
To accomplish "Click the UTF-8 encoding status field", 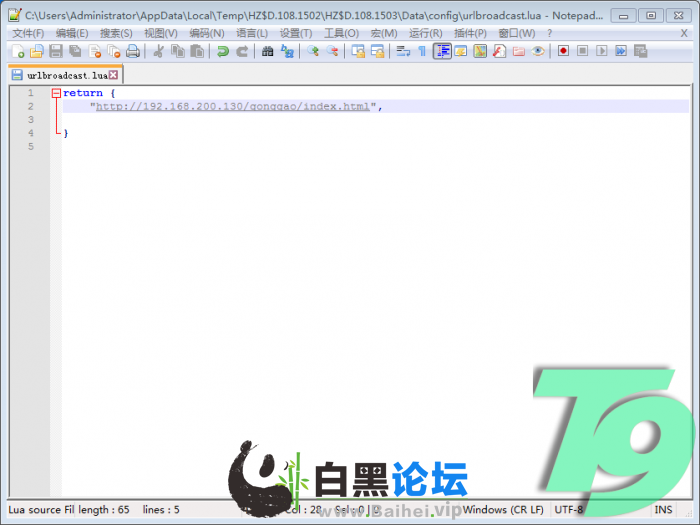I will 569,509.
